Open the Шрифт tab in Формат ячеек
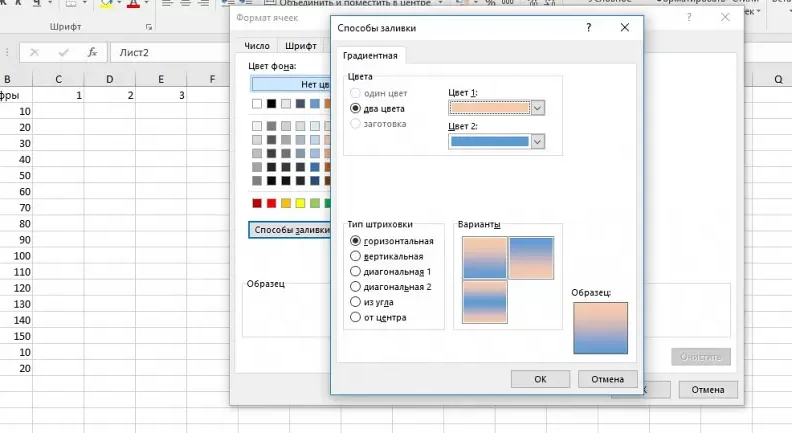 click(300, 46)
